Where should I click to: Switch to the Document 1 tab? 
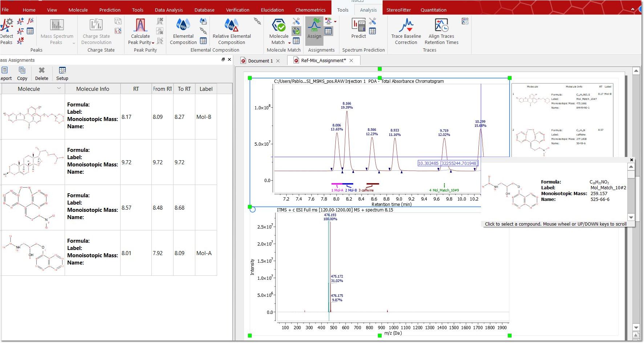260,61
